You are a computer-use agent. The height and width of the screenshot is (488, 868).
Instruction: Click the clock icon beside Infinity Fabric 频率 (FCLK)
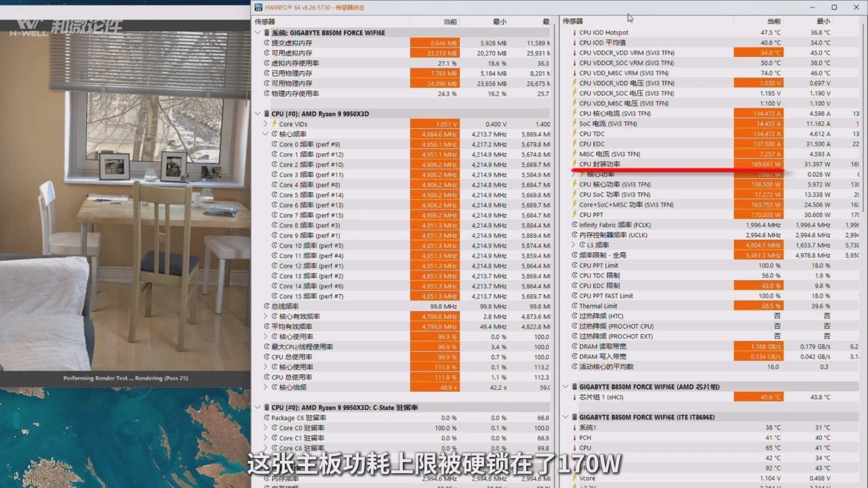click(x=574, y=225)
